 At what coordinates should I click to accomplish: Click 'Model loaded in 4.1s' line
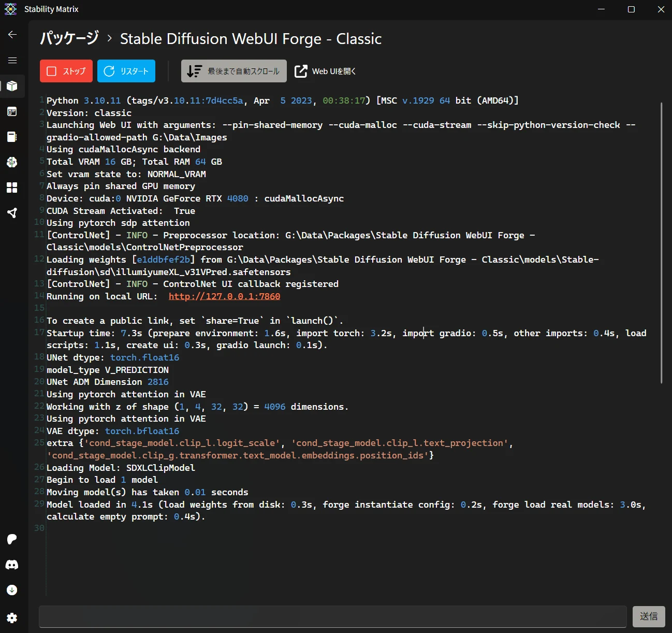(346, 511)
